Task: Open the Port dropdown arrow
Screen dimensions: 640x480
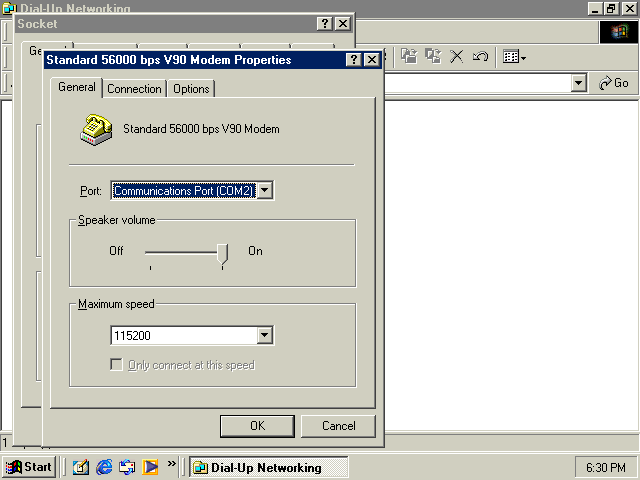Action: (x=265, y=190)
